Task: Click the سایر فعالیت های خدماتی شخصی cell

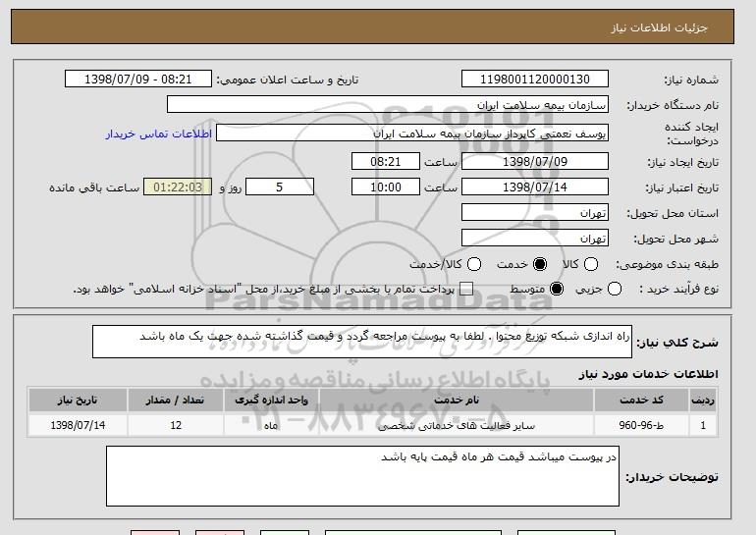Action: [x=457, y=425]
